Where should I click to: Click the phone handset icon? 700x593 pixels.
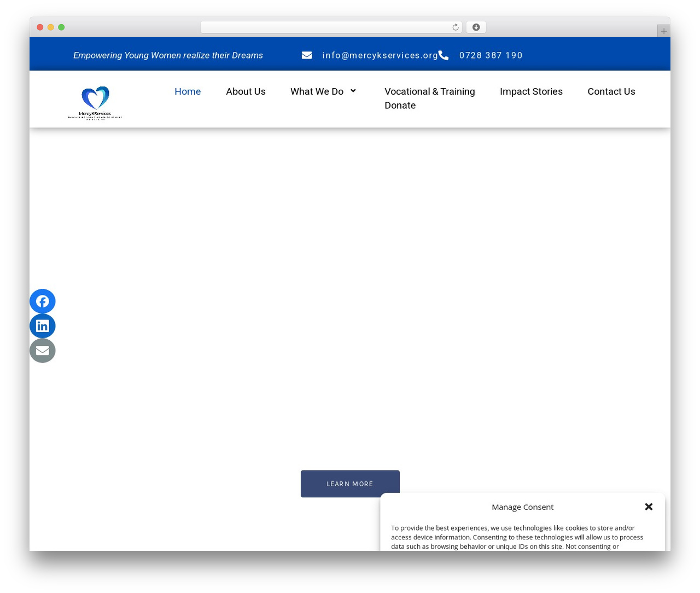(444, 55)
